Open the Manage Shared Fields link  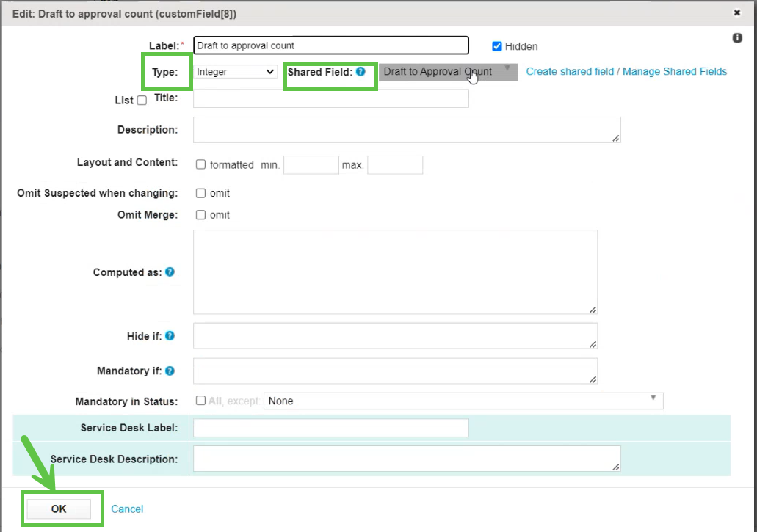click(x=675, y=72)
